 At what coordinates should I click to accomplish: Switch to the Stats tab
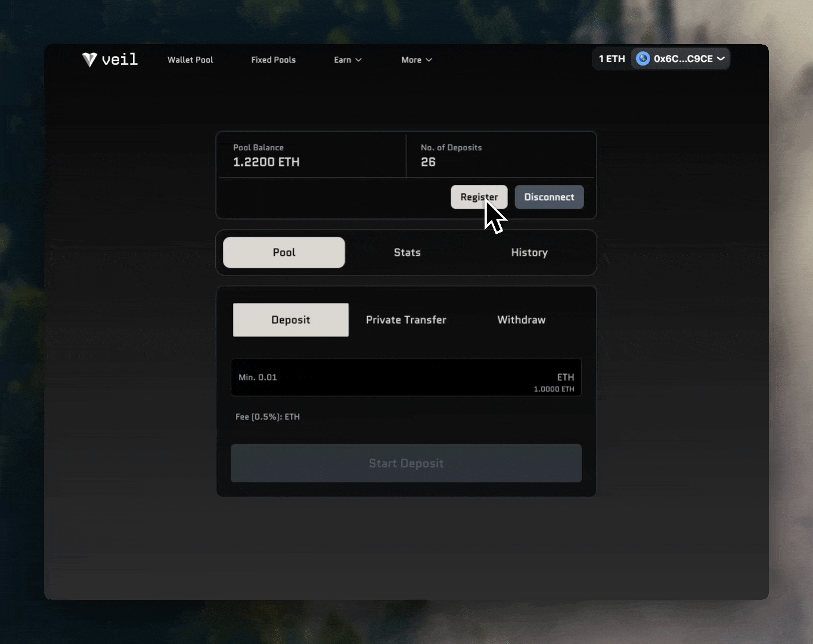pyautogui.click(x=406, y=252)
